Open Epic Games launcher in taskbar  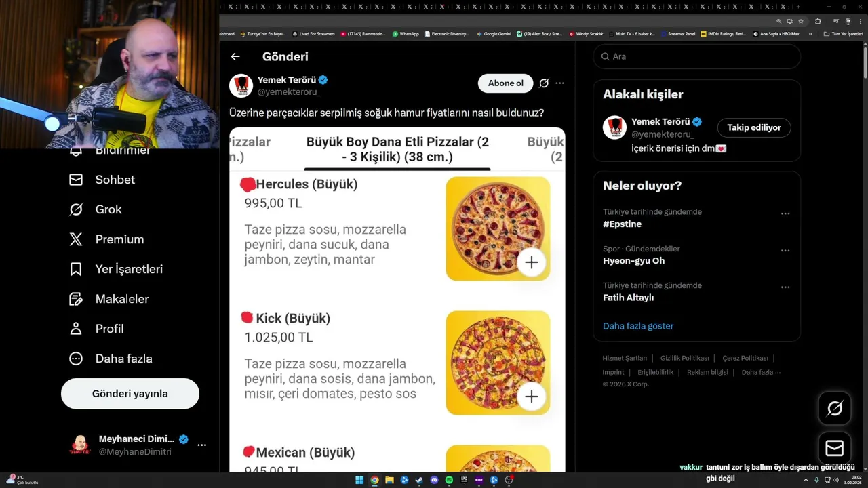pyautogui.click(x=464, y=481)
